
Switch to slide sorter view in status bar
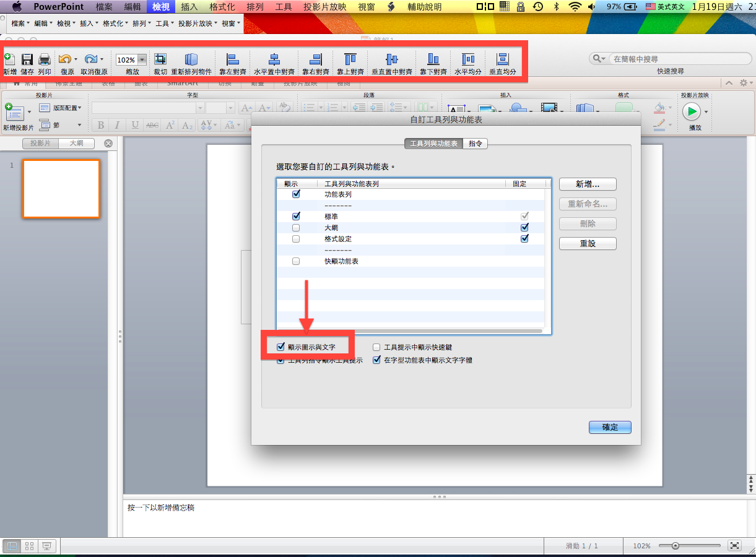coord(29,546)
